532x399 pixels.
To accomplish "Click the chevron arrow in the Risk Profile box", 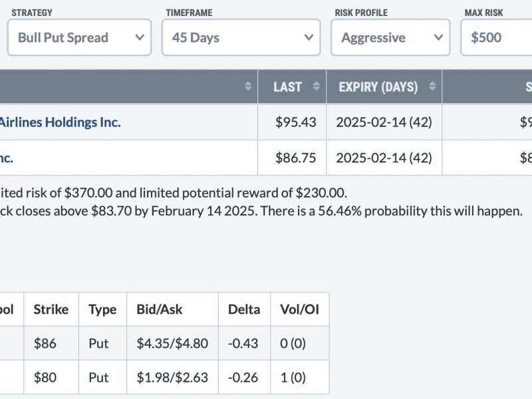I will coord(438,37).
